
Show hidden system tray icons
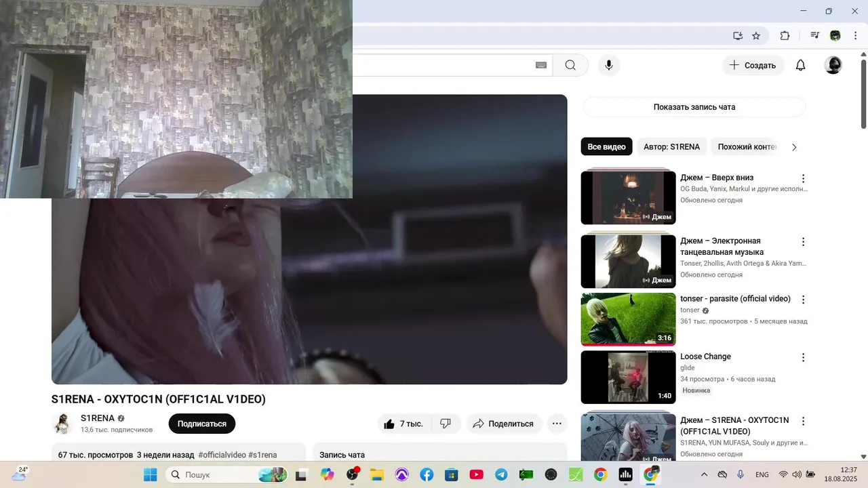(704, 474)
